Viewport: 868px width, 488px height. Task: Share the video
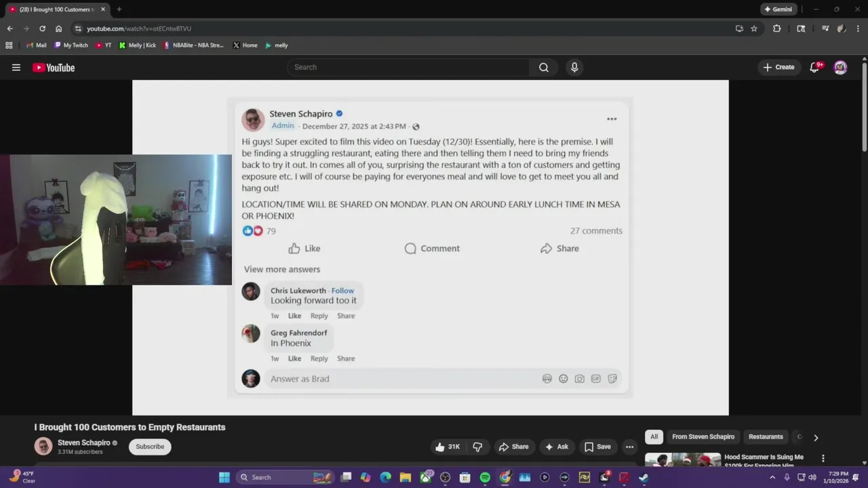[513, 447]
